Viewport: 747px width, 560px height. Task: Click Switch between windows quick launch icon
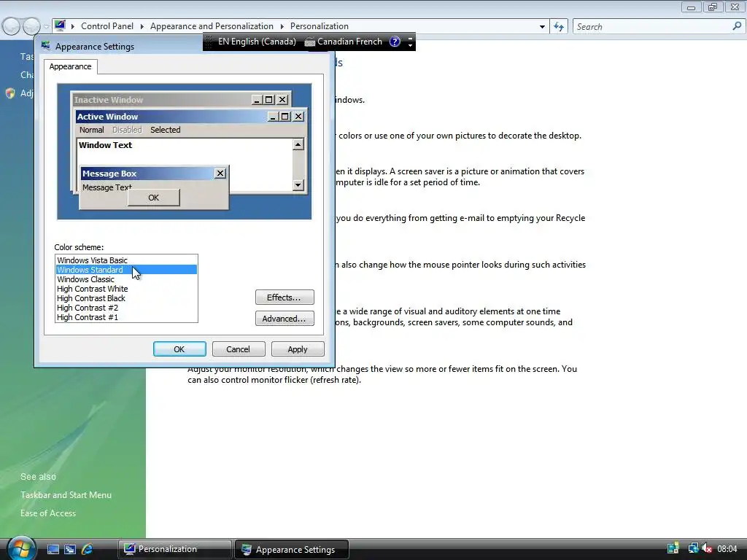70,549
